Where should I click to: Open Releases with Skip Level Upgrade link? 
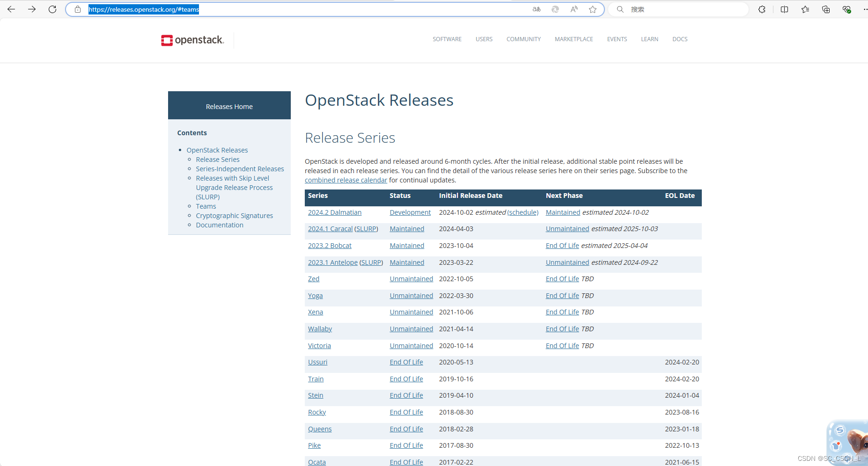234,188
